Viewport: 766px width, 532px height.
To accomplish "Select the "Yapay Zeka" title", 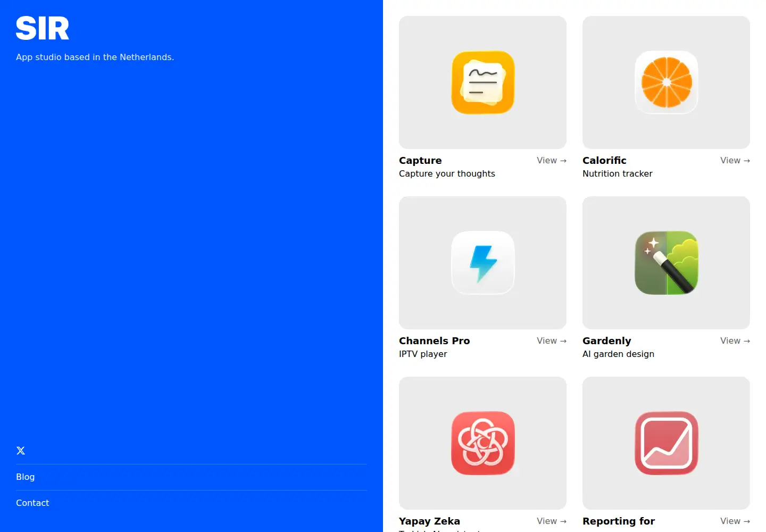I will 430,521.
